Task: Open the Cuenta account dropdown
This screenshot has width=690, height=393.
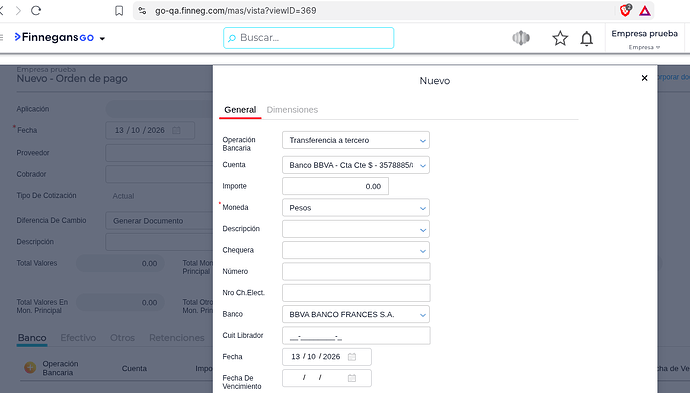Action: 356,165
